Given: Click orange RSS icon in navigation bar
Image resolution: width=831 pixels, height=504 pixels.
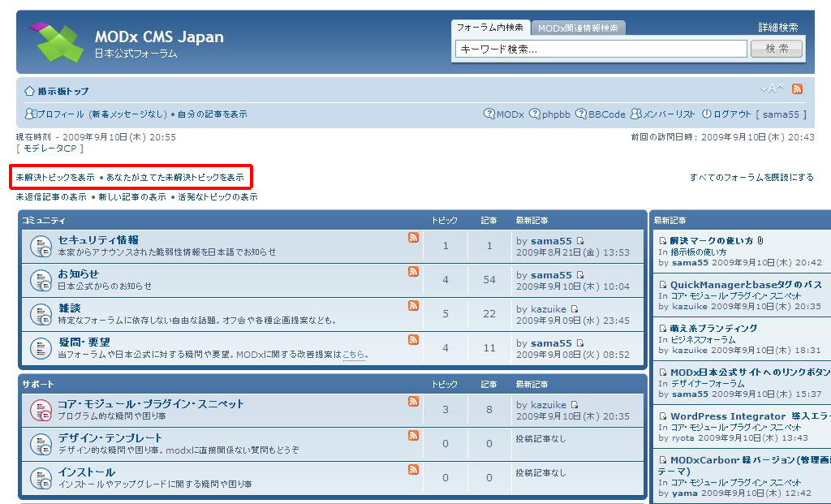Looking at the screenshot, I should (x=798, y=89).
